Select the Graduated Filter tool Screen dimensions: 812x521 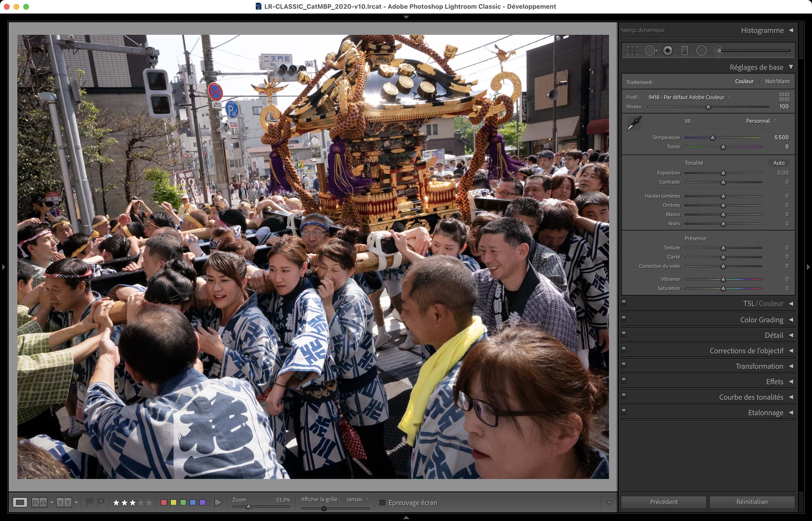684,51
